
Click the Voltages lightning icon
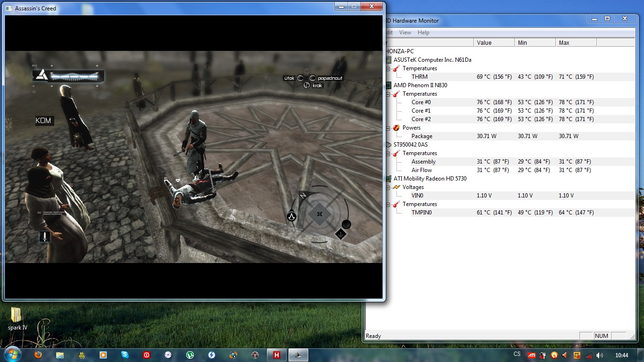click(x=396, y=187)
